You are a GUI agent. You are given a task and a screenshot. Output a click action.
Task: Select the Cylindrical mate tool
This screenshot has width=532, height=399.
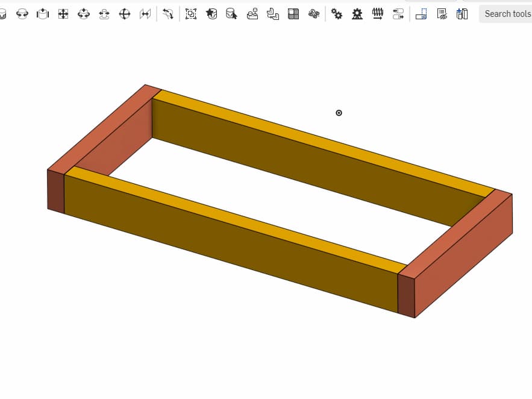84,14
